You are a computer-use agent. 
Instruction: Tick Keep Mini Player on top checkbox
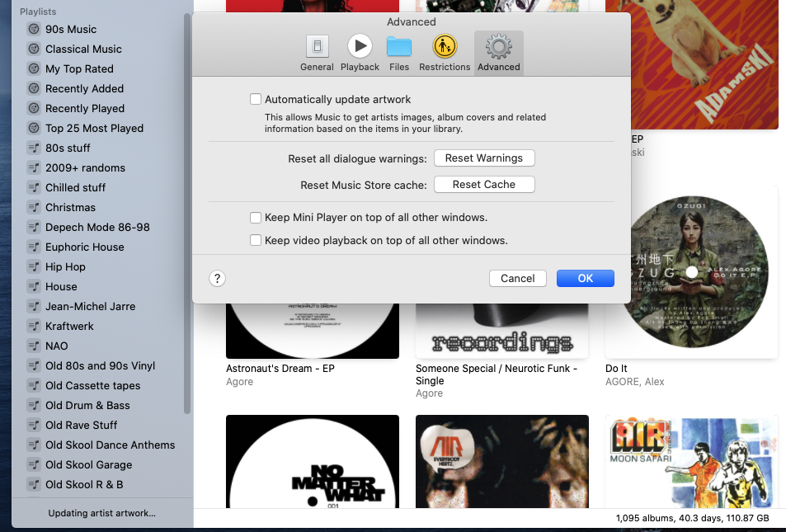coord(256,218)
